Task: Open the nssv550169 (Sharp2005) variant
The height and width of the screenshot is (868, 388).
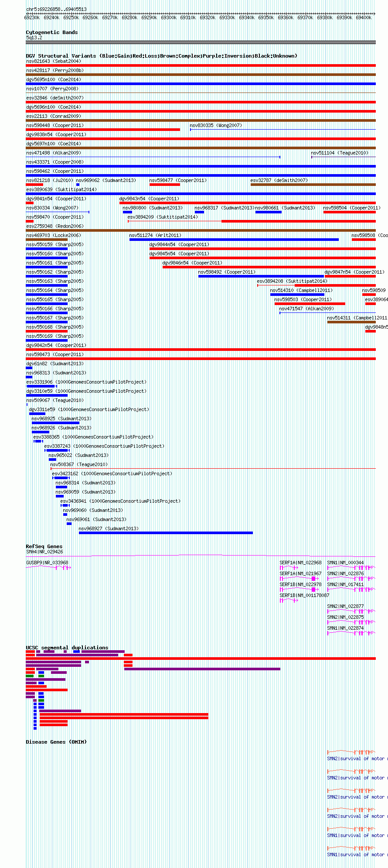Action: click(x=47, y=340)
